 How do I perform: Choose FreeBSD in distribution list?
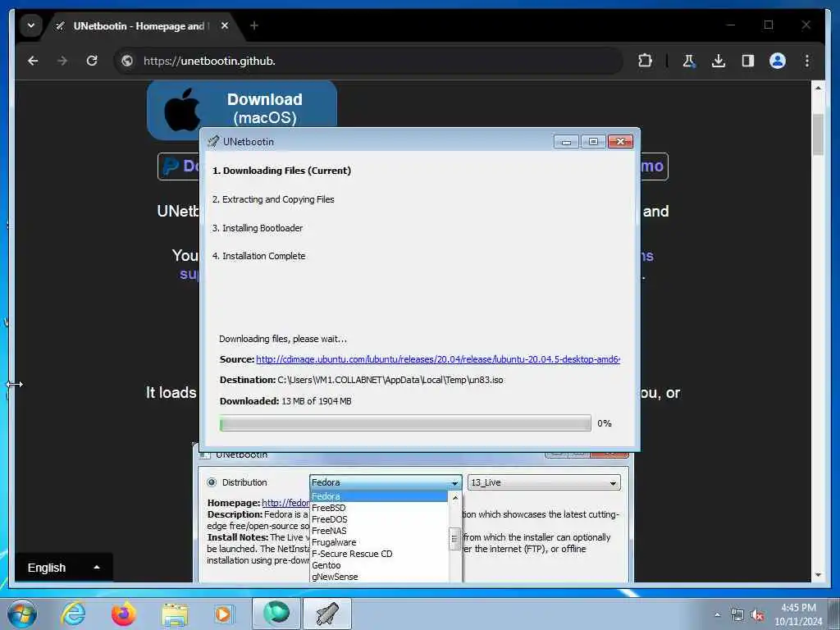pos(379,508)
